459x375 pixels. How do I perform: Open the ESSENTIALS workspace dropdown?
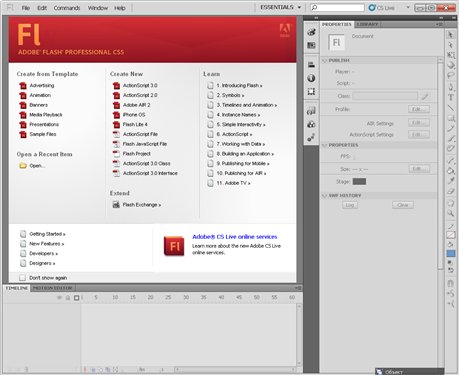[x=281, y=7]
